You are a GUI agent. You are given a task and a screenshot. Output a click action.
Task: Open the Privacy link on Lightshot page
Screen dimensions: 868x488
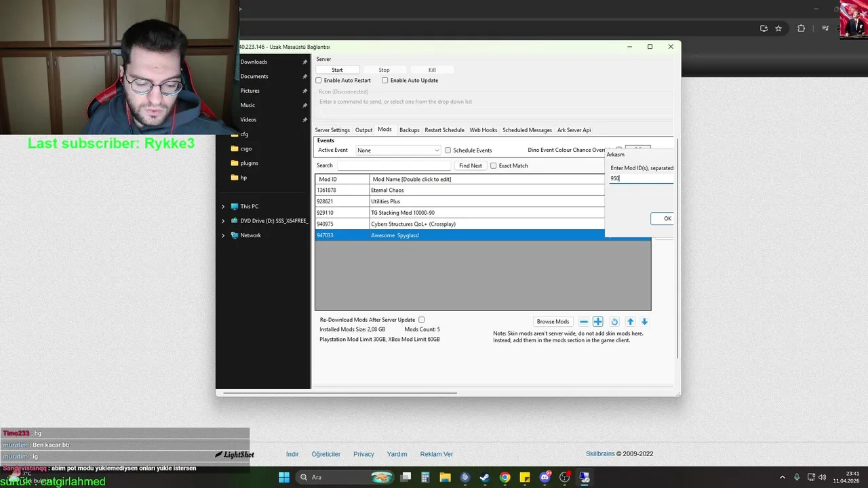[363, 454]
